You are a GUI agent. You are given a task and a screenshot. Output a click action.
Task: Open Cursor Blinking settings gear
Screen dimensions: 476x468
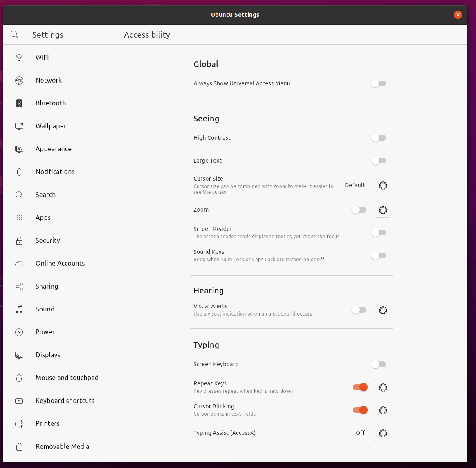383,410
